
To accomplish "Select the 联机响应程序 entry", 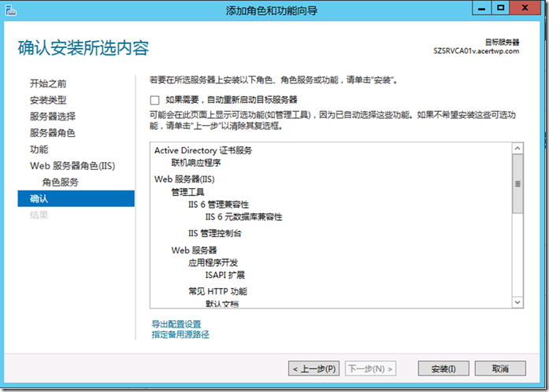I will point(196,163).
